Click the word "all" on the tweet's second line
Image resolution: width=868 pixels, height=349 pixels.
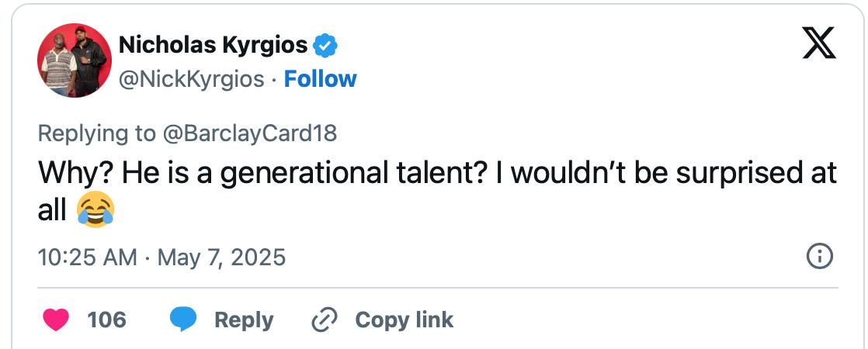click(52, 209)
